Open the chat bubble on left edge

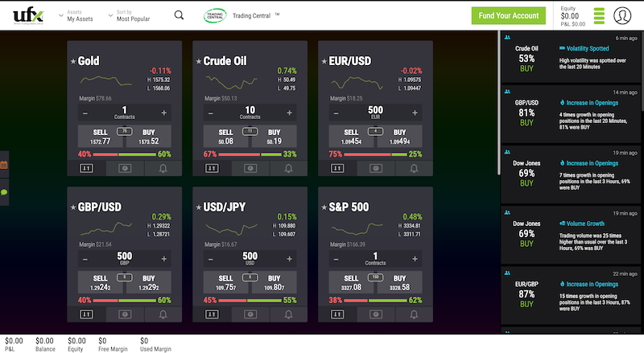tap(4, 192)
